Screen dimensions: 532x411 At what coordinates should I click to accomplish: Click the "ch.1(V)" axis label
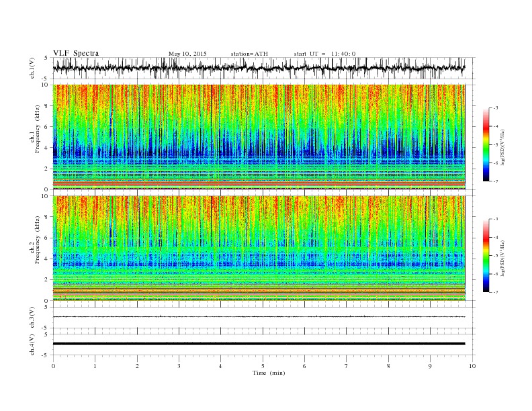pos(32,68)
